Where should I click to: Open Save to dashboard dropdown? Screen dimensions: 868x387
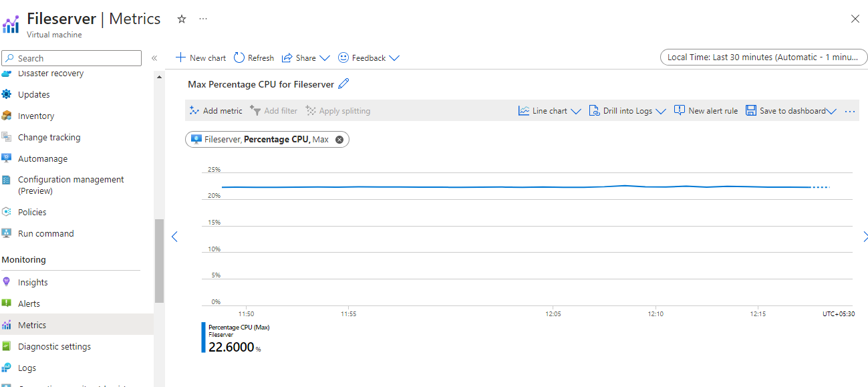[791, 111]
